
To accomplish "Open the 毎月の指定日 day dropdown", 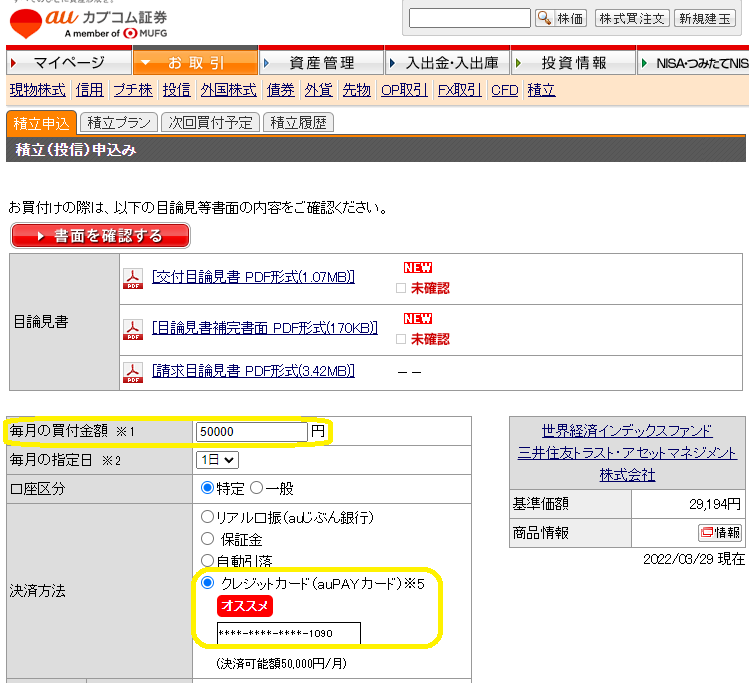I will tap(217, 460).
